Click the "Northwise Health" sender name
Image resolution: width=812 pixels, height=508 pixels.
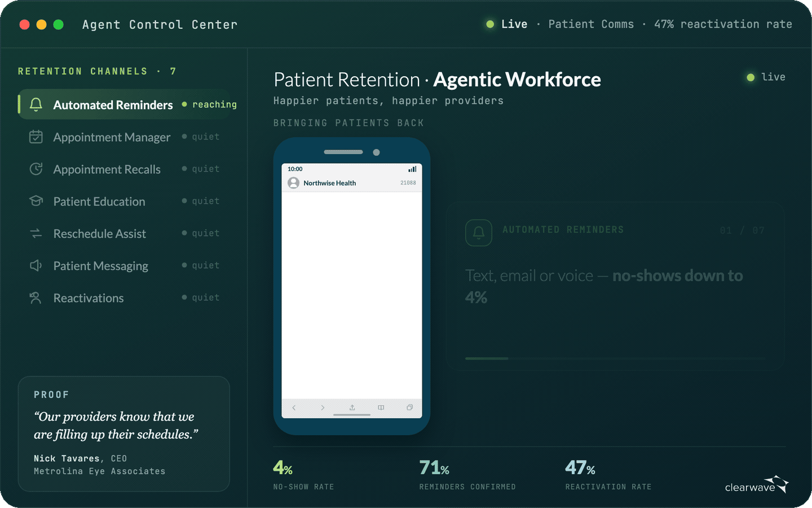(330, 183)
